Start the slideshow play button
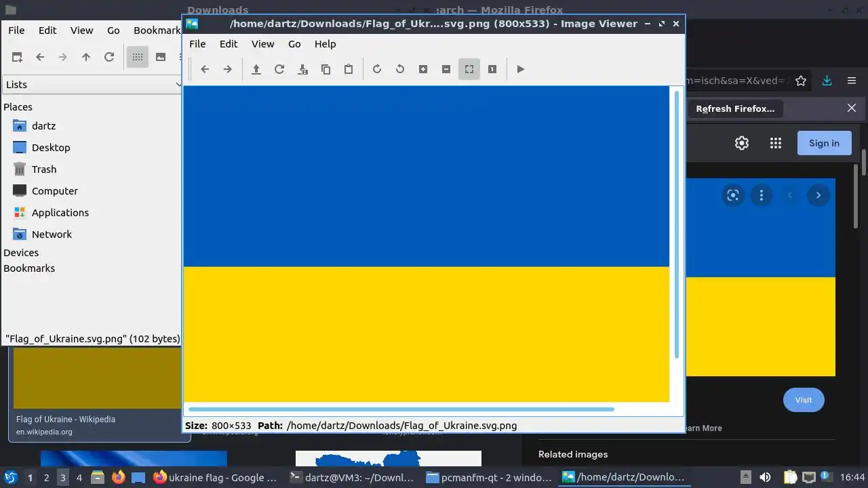 coord(521,69)
